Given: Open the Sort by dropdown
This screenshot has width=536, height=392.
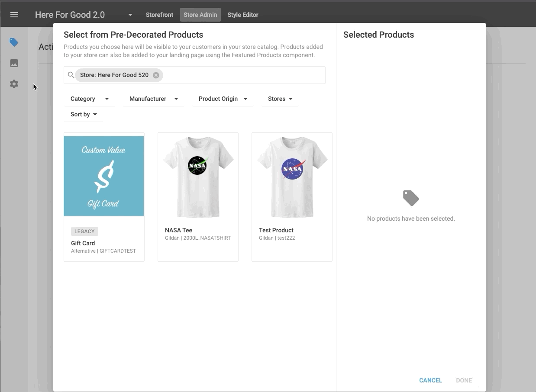Looking at the screenshot, I should click(x=84, y=114).
